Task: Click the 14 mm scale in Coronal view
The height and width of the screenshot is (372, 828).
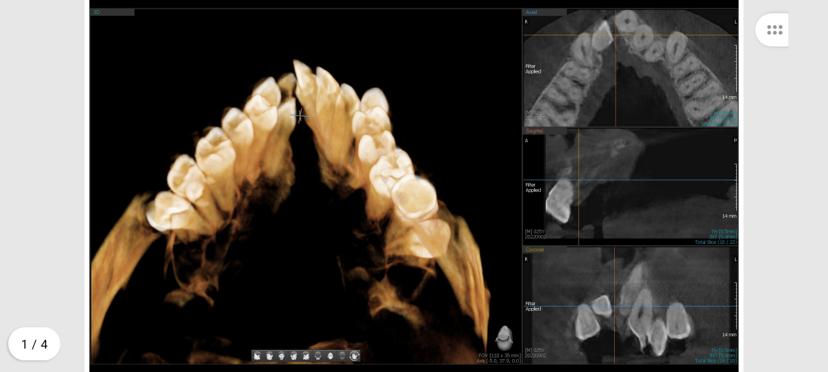Action: [x=729, y=334]
